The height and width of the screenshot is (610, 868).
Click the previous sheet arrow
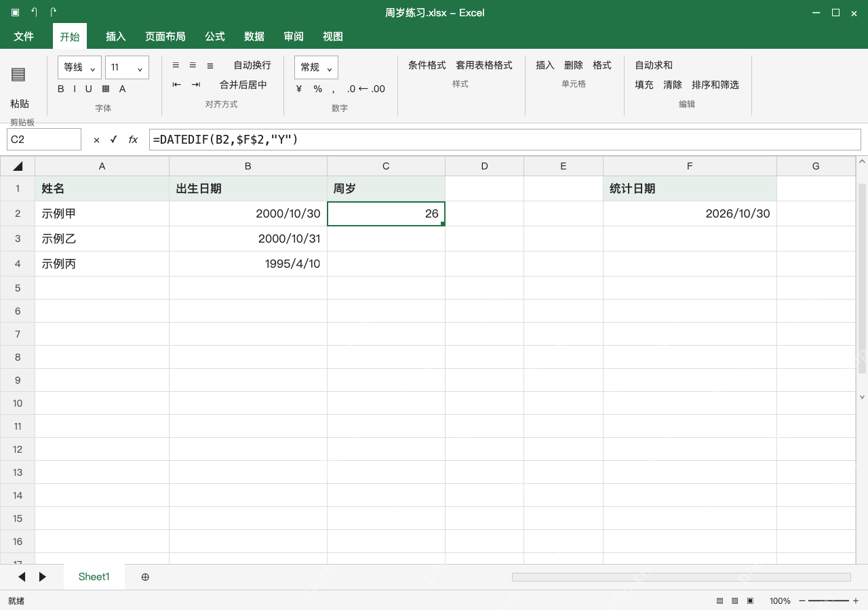pyautogui.click(x=22, y=577)
